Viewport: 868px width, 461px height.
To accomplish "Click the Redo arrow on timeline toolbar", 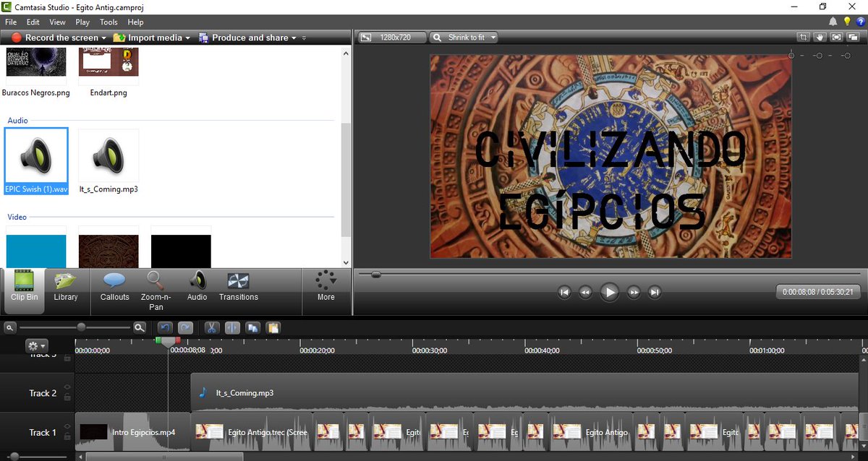I will pos(186,327).
